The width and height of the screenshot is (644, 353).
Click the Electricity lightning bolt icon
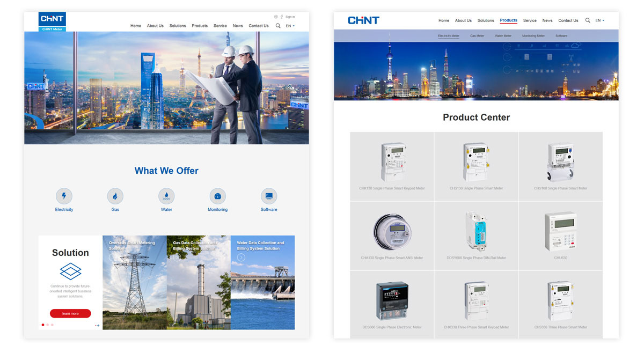(x=64, y=196)
